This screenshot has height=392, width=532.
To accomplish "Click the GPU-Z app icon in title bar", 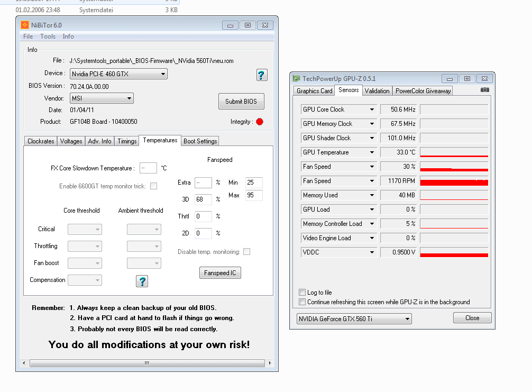I will 297,78.
